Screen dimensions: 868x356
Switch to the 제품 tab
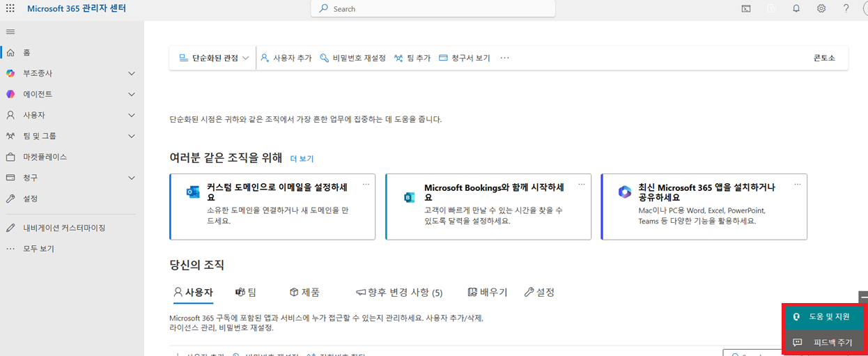(304, 293)
